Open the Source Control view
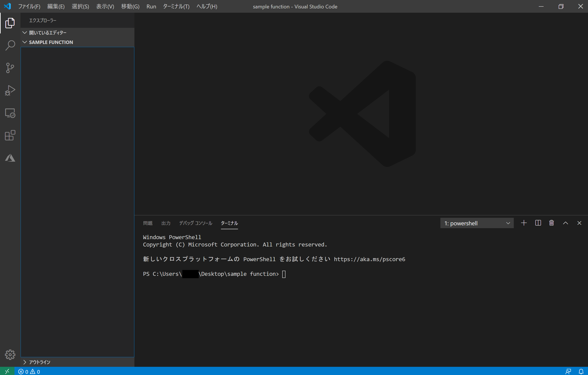 pyautogui.click(x=10, y=68)
